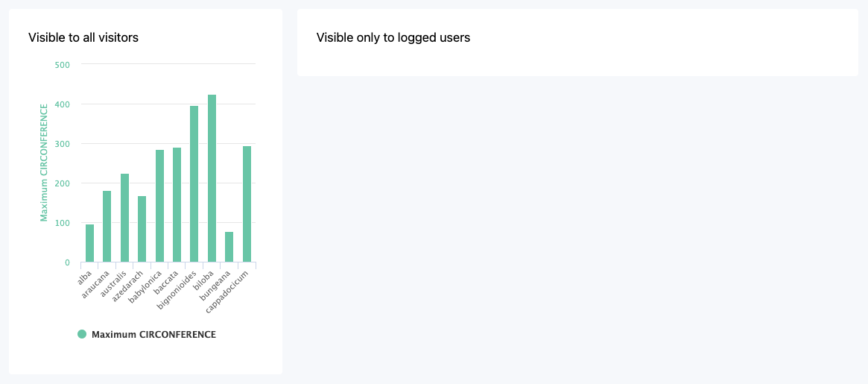Click the babylonica bar

click(159, 206)
